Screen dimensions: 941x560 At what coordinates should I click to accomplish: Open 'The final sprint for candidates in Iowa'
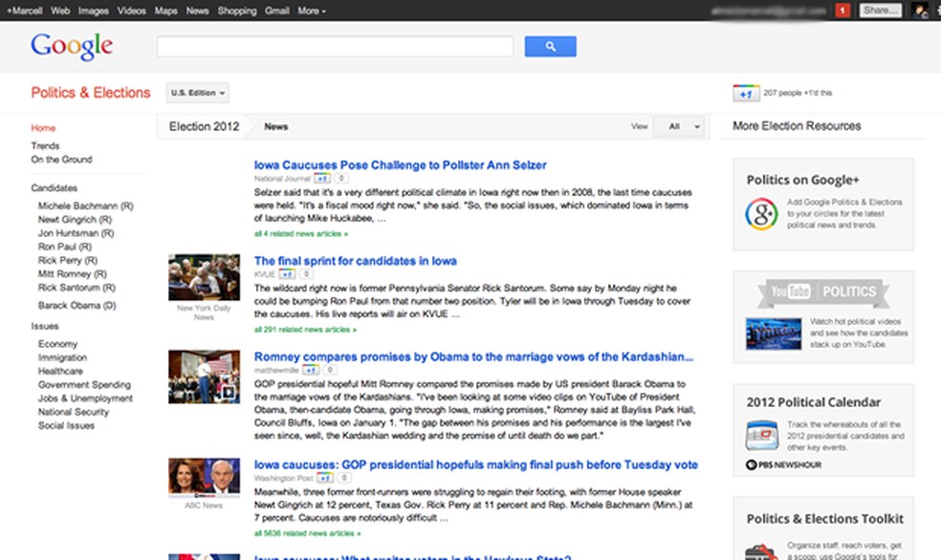click(356, 261)
